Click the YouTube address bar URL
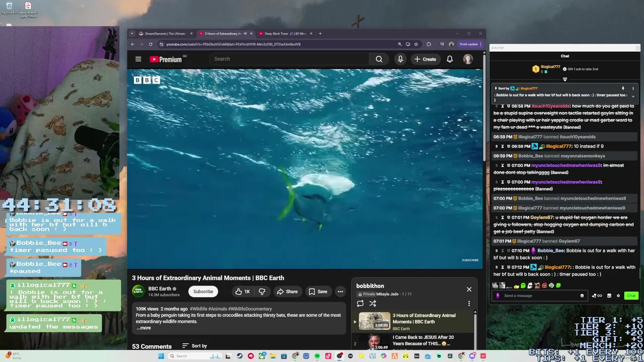The image size is (644, 362). [233, 44]
